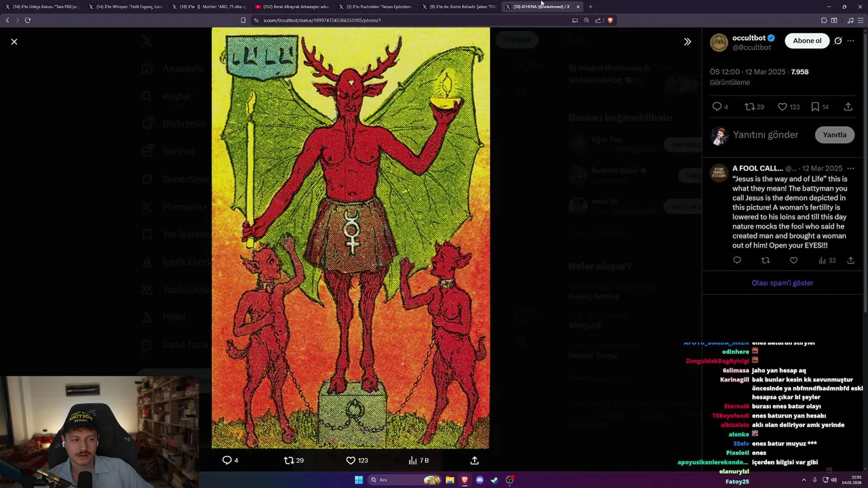Open the Windows Start menu
Viewport: 868px width, 488px height.
[359, 480]
